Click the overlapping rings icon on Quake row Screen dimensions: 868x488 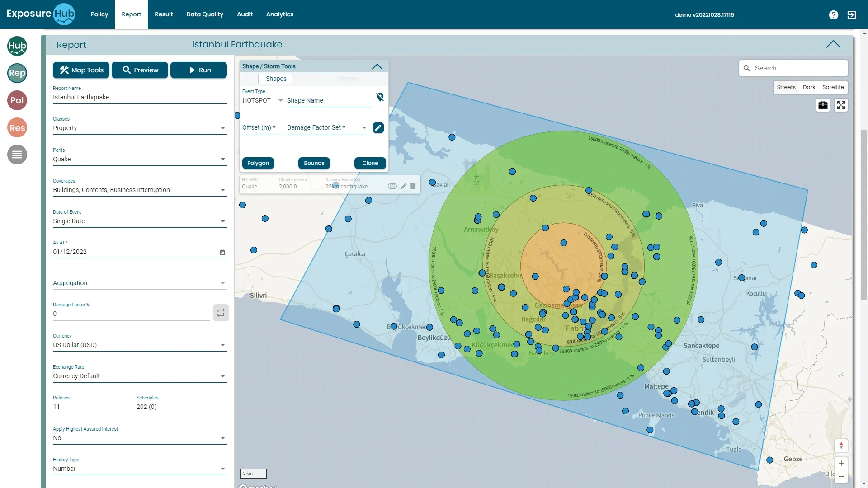pos(392,186)
